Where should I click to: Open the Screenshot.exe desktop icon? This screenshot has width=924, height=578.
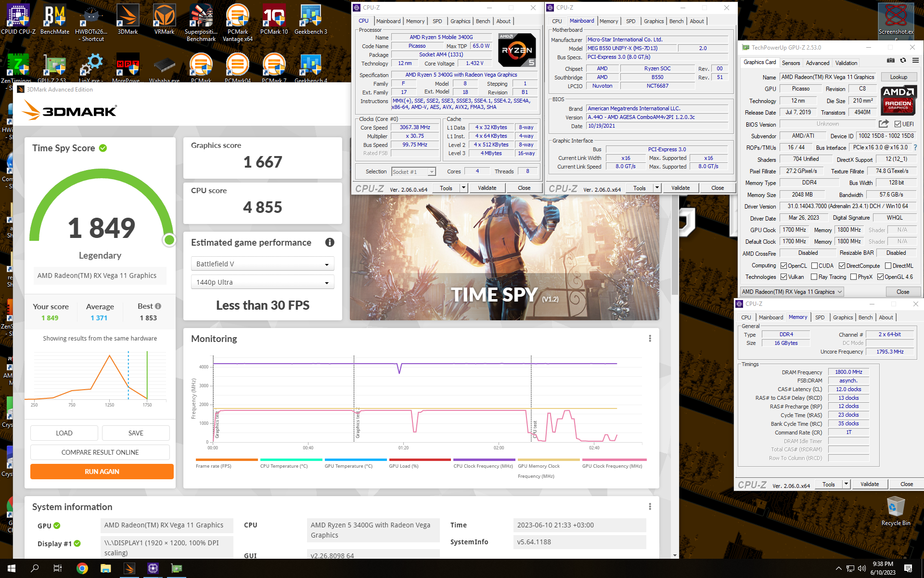896,22
